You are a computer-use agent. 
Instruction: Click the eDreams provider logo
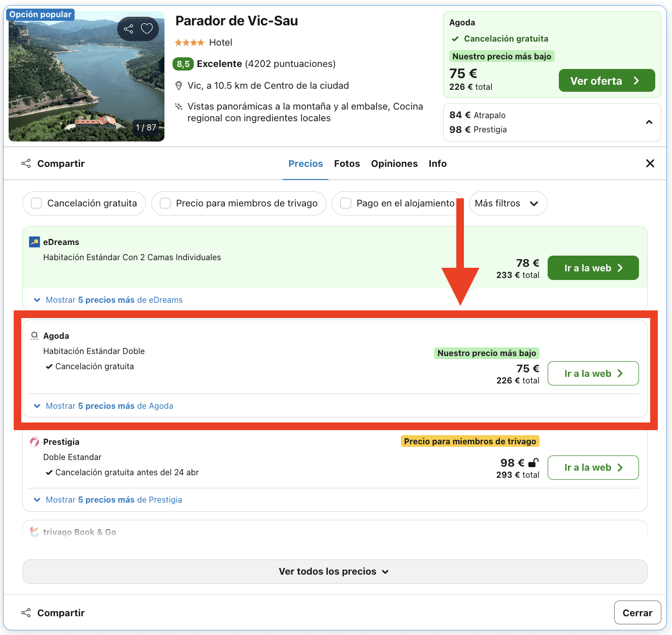coord(35,242)
